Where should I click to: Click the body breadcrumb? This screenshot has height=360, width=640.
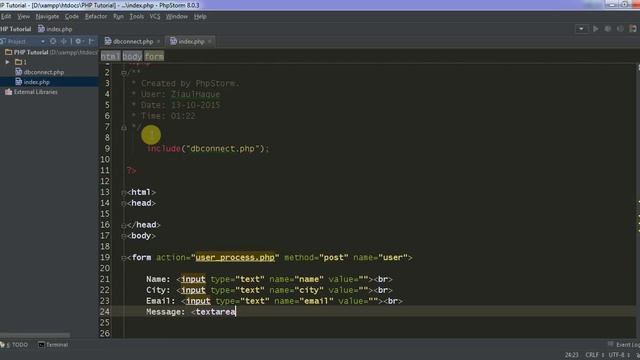coord(132,56)
